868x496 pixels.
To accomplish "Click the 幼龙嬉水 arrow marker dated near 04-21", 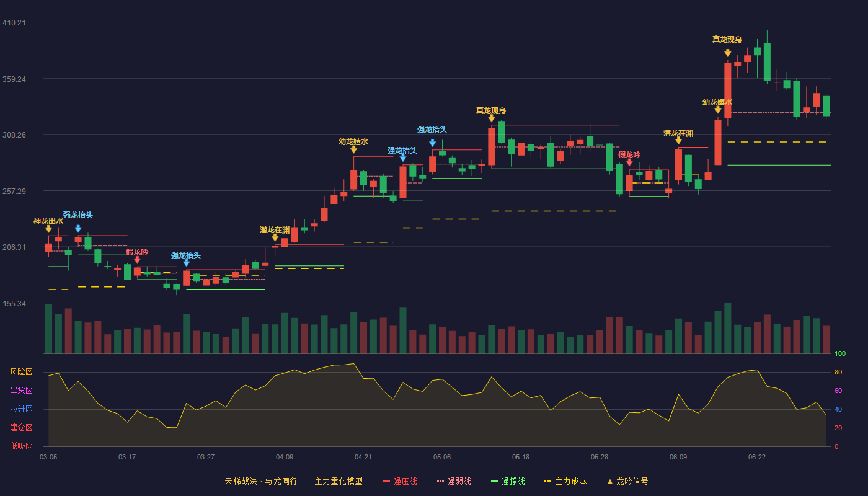I will point(353,149).
